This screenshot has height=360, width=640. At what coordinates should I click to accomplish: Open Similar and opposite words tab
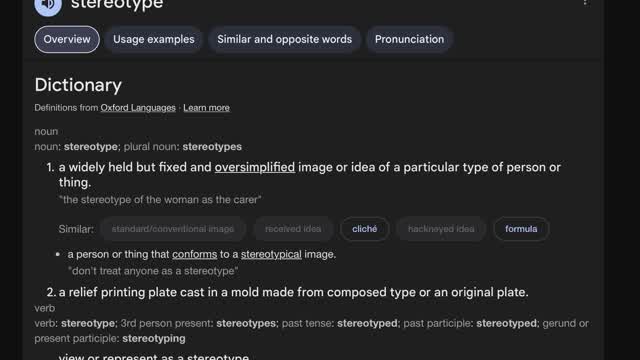(x=284, y=40)
